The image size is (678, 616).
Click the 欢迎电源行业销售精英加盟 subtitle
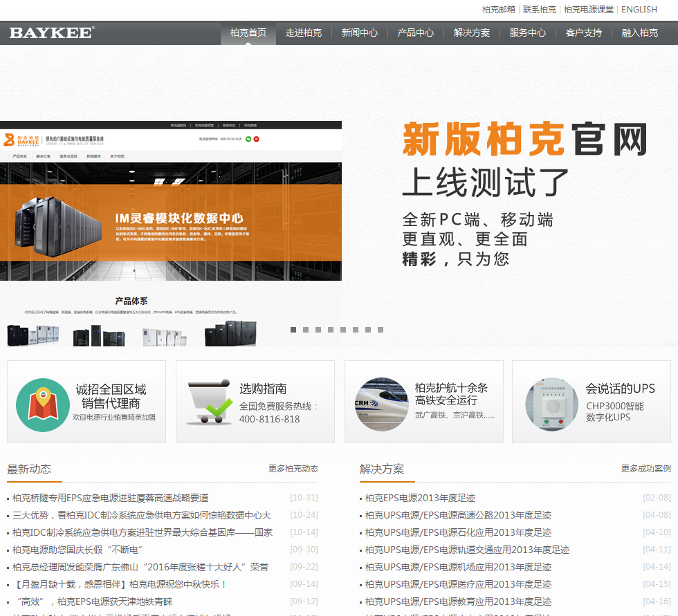(x=114, y=418)
